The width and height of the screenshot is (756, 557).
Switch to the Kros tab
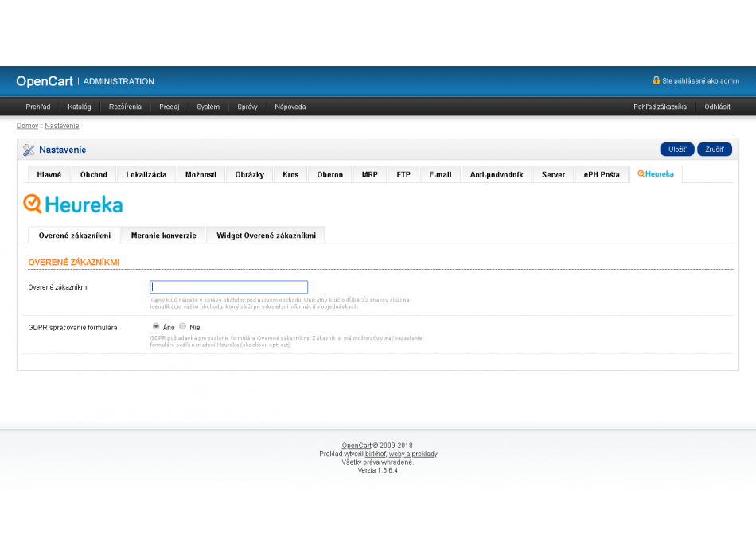pyautogui.click(x=290, y=174)
